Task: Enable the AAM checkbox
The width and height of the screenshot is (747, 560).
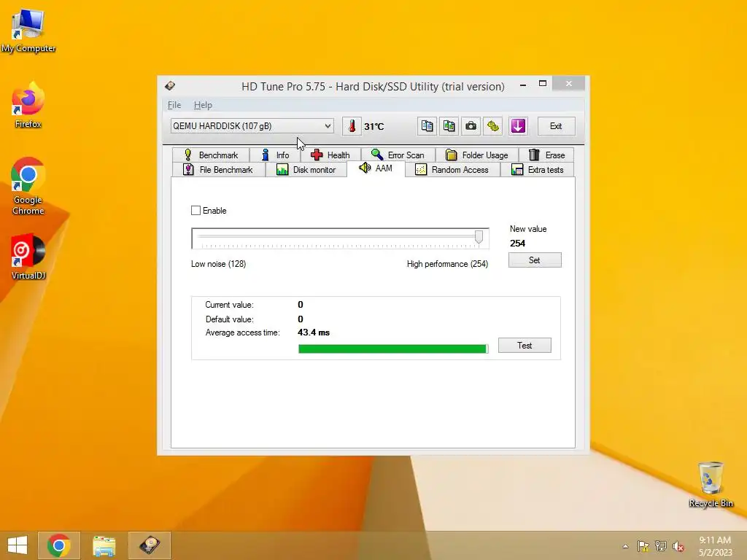Action: click(x=196, y=211)
